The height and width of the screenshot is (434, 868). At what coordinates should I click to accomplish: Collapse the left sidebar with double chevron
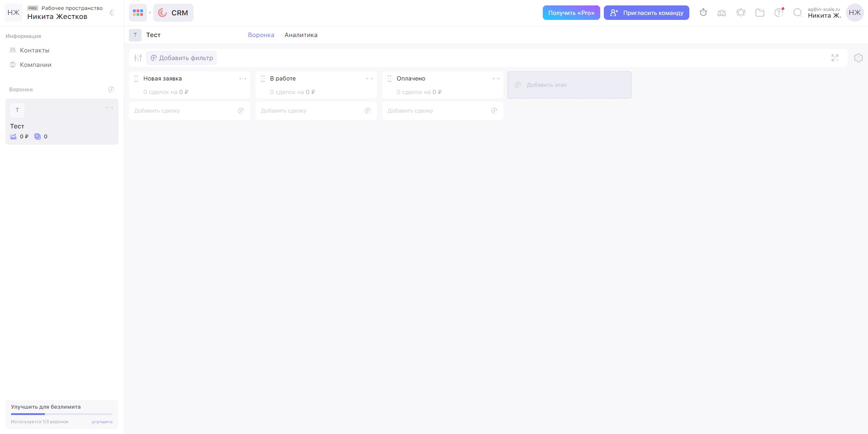[112, 13]
